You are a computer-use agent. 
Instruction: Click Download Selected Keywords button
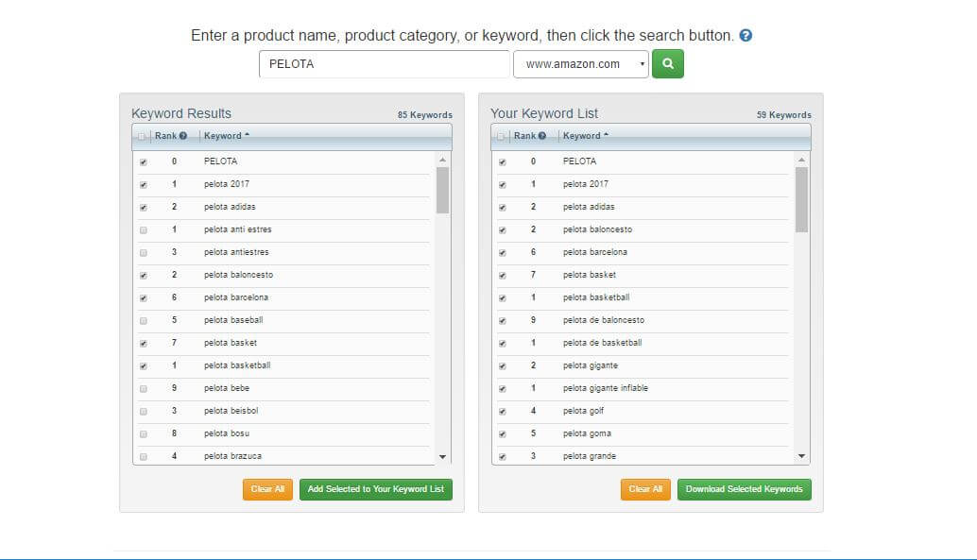(744, 489)
